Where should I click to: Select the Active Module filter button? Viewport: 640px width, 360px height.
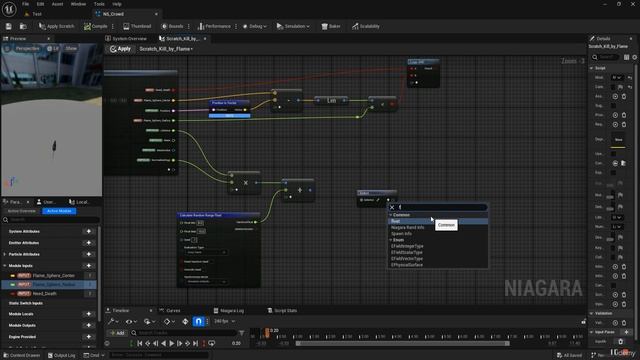(59, 211)
